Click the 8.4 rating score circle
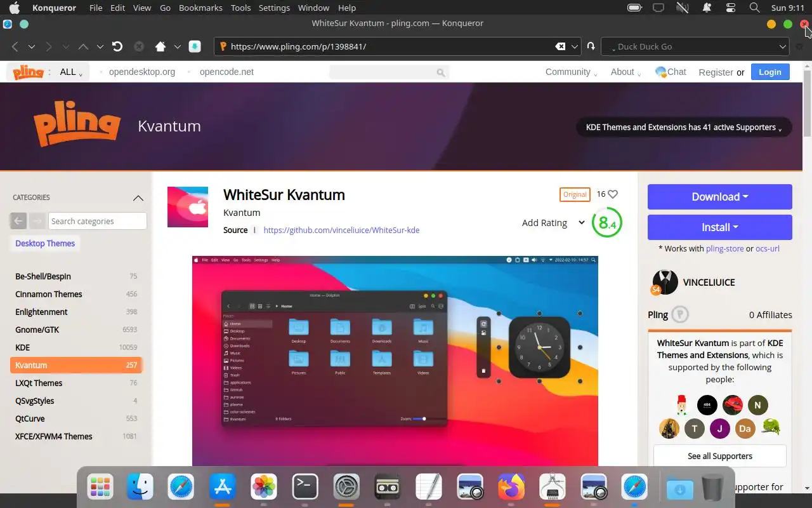 pos(607,223)
